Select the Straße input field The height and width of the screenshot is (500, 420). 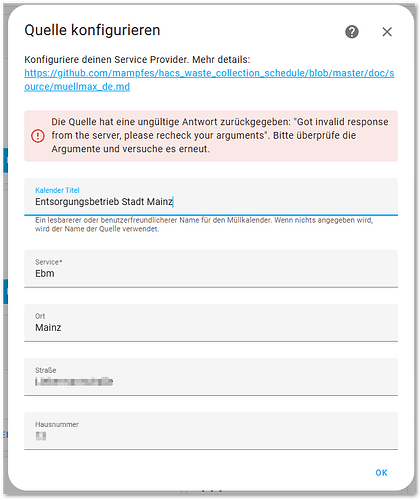tap(211, 377)
